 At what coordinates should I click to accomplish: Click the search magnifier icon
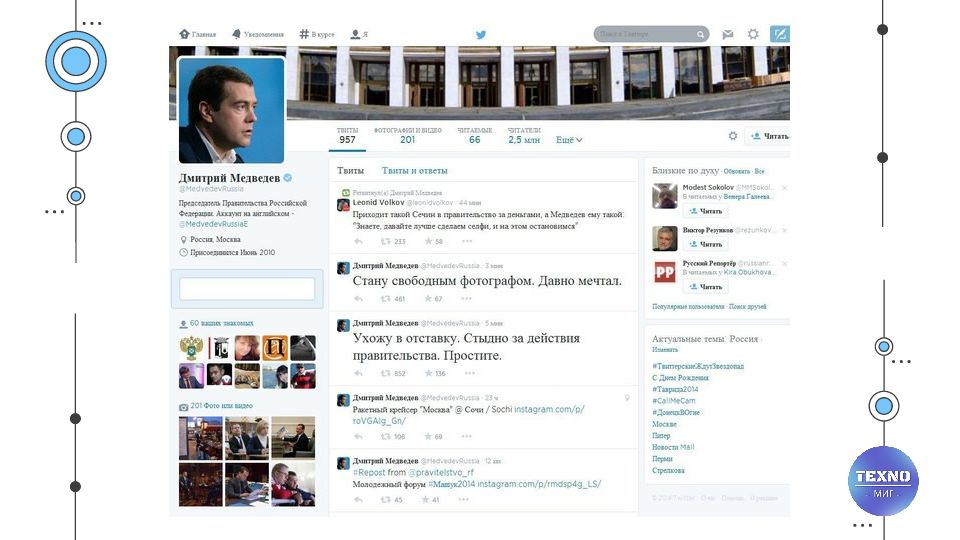[700, 34]
